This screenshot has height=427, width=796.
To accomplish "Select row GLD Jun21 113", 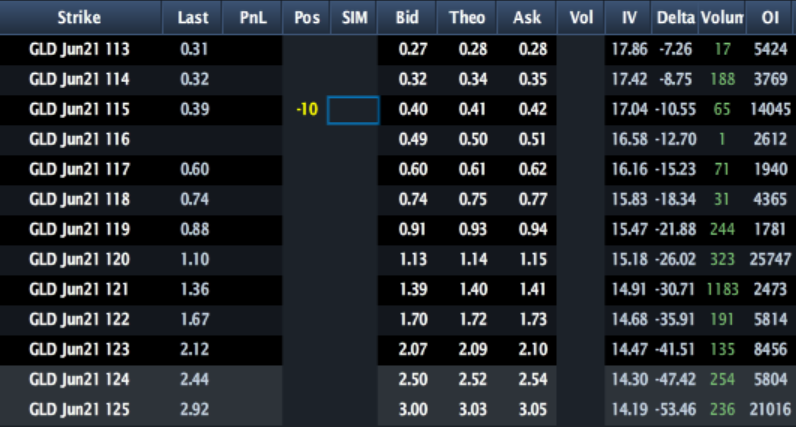I will (x=398, y=50).
